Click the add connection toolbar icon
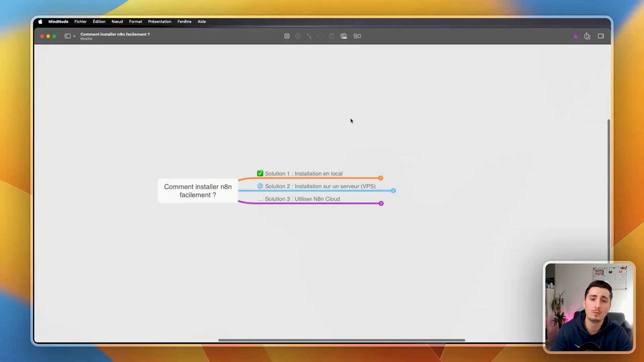The image size is (644, 362). point(309,36)
